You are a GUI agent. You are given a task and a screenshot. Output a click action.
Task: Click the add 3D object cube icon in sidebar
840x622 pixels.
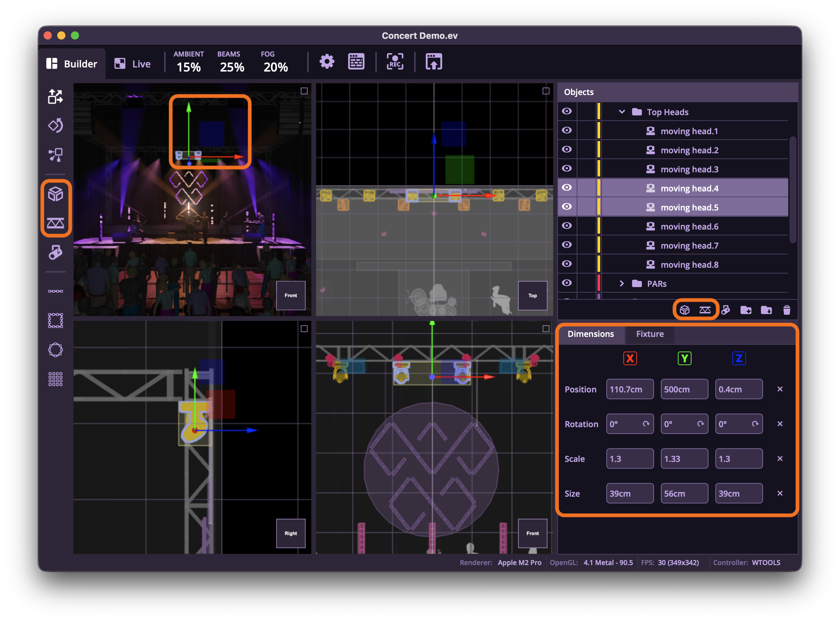(55, 194)
